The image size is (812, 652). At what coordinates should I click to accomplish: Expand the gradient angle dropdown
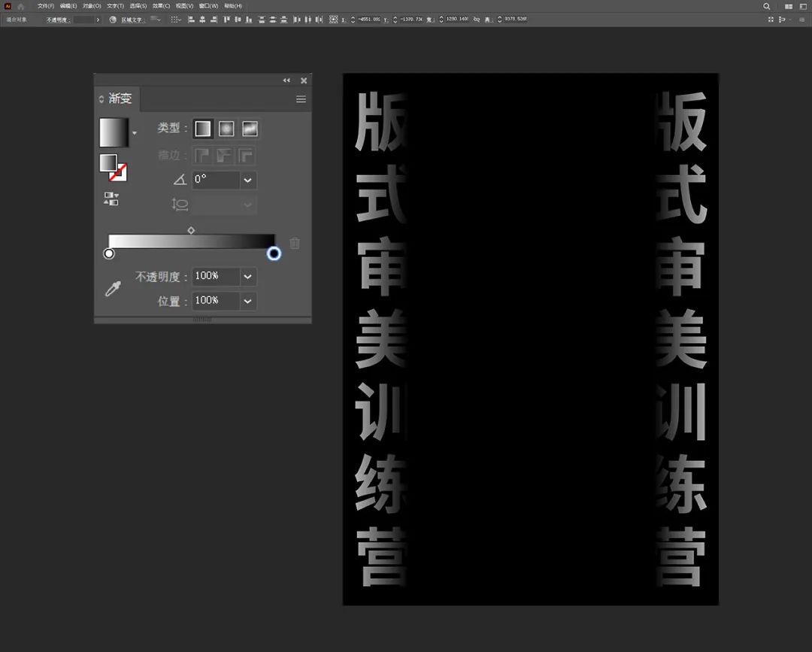[x=247, y=180]
